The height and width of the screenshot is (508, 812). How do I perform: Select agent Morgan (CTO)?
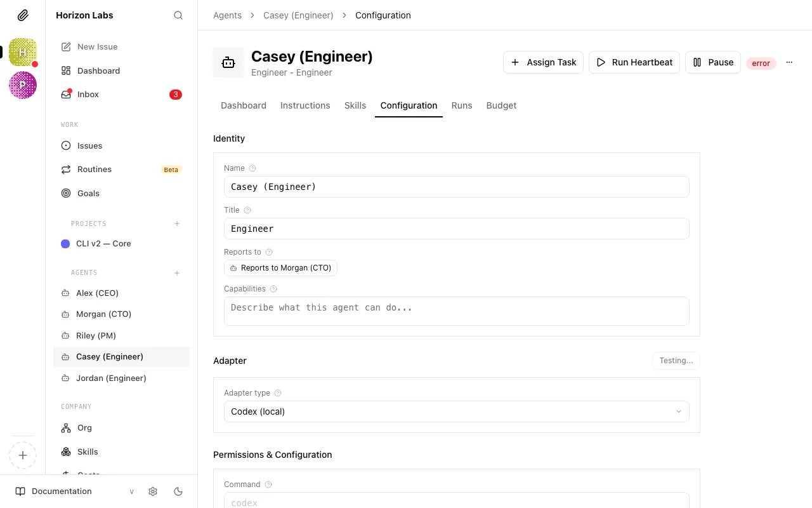tap(122, 314)
